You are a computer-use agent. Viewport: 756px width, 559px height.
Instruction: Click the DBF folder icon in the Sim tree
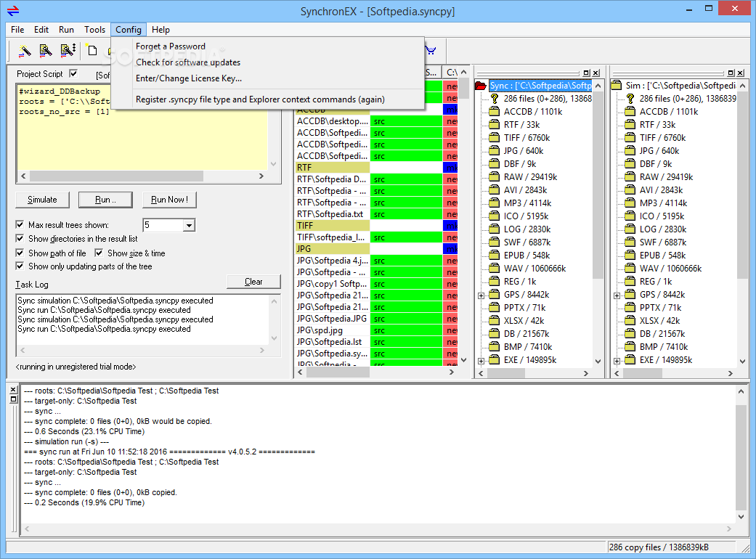[630, 164]
